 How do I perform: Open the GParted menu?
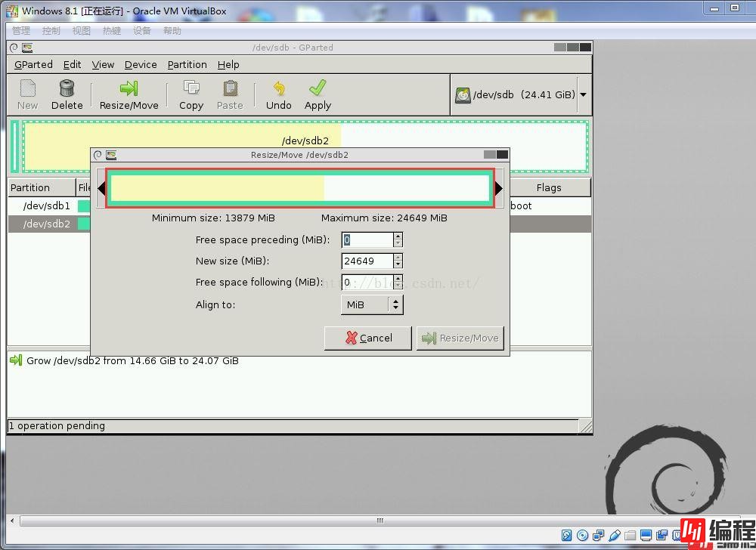[x=33, y=65]
